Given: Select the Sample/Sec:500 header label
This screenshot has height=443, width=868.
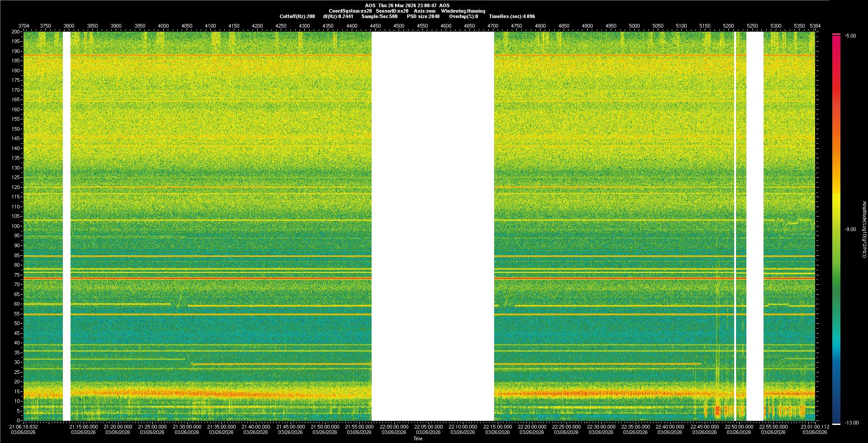Looking at the screenshot, I should click(x=379, y=16).
